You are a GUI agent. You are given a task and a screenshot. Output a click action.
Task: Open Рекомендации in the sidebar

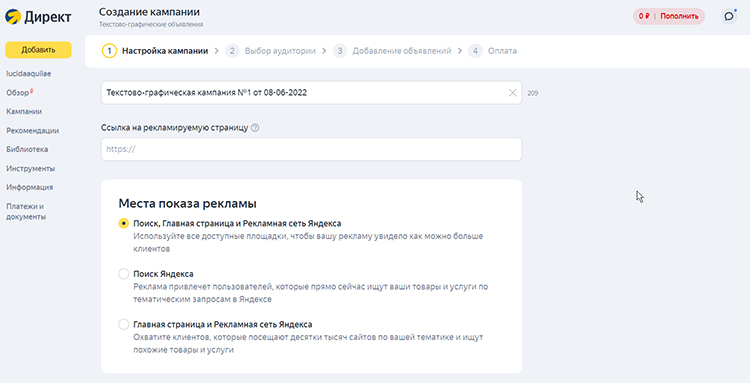point(33,131)
